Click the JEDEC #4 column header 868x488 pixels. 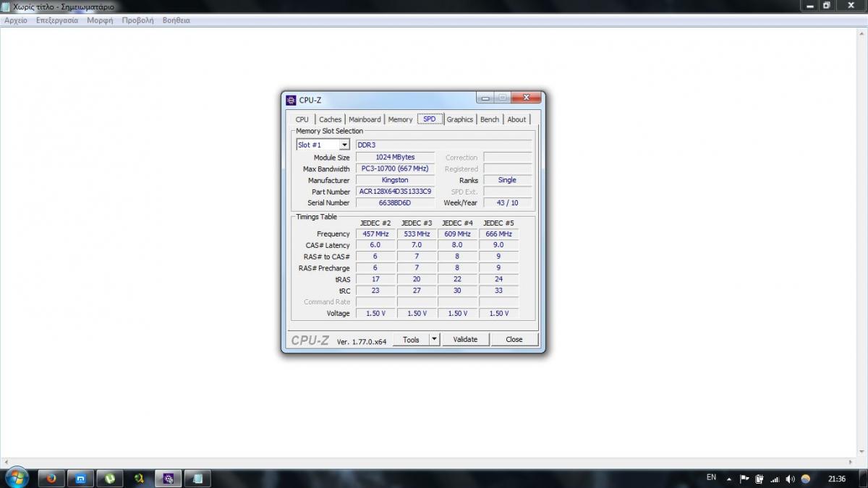coord(457,223)
